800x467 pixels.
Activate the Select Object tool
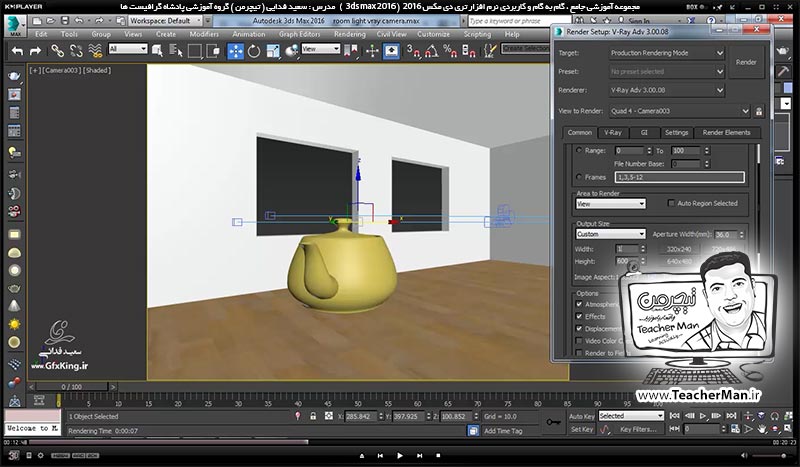point(157,51)
